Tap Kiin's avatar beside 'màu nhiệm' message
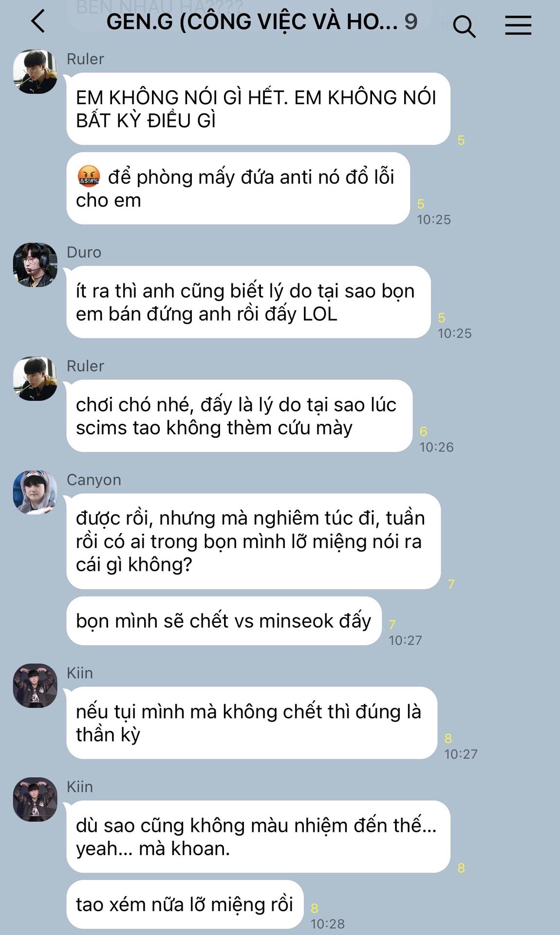 pyautogui.click(x=35, y=799)
